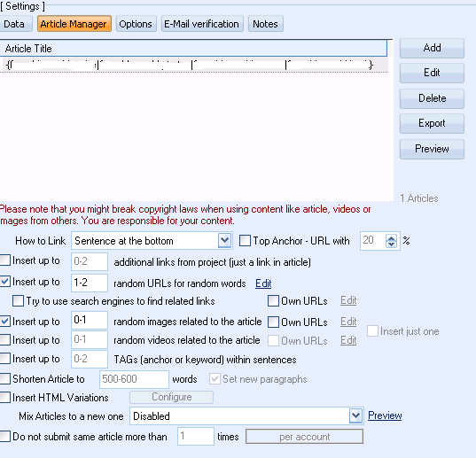
Task: Enable additional links from project checkbox
Action: pos(4,260)
